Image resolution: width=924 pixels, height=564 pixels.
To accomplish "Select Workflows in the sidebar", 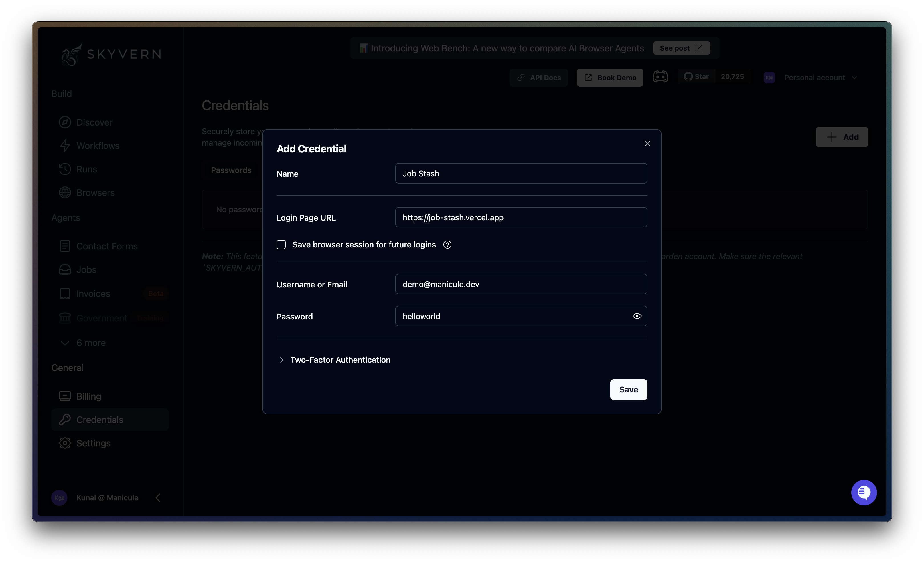I will [98, 146].
